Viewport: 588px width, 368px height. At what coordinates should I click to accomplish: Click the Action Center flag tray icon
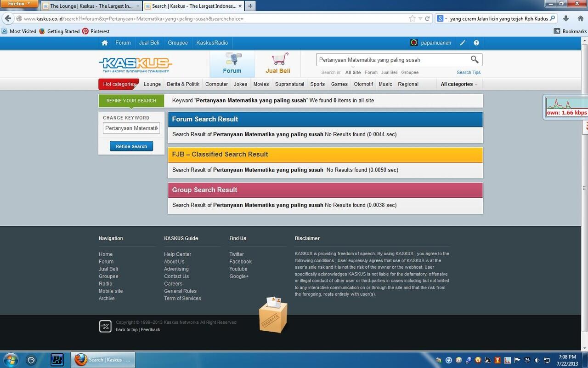click(518, 360)
